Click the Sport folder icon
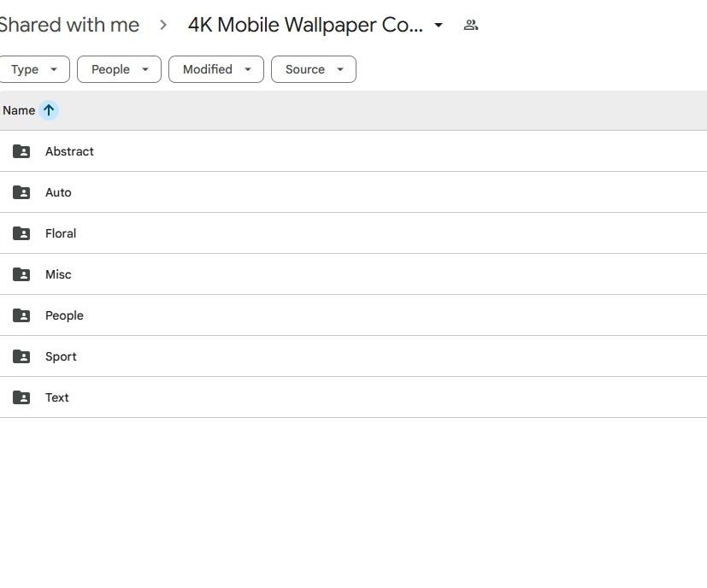The image size is (707, 588). pos(21,356)
